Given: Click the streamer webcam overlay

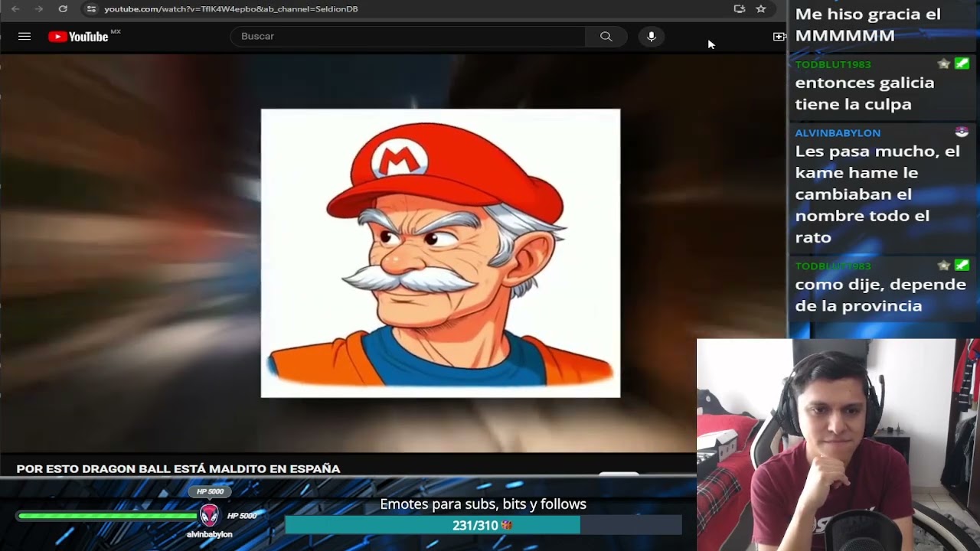Looking at the screenshot, I should (838, 445).
